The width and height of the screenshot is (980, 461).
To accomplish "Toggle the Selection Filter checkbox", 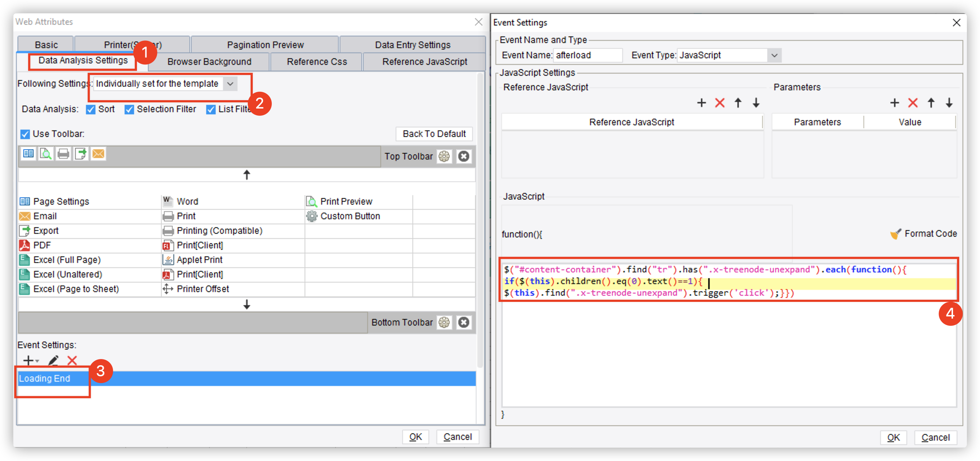I will pyautogui.click(x=129, y=110).
